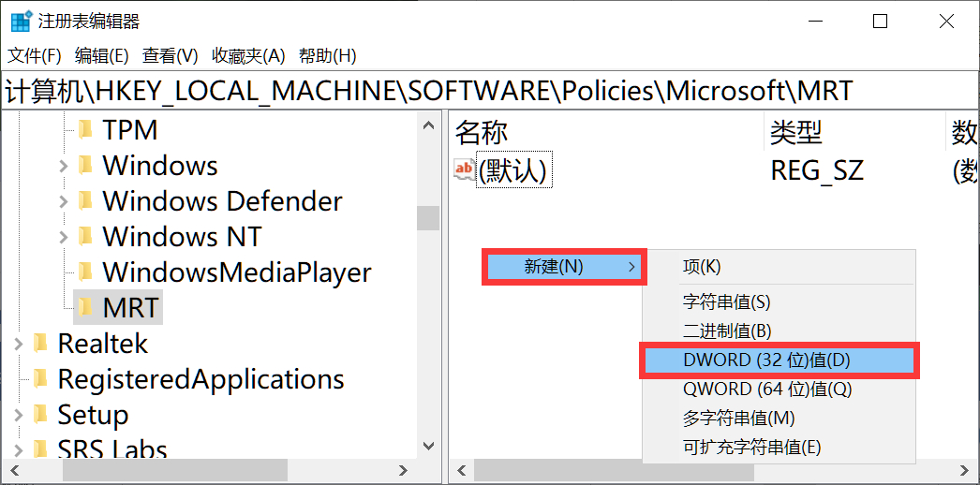Click the string value icon beside (默认)
The width and height of the screenshot is (980, 485).
point(465,169)
